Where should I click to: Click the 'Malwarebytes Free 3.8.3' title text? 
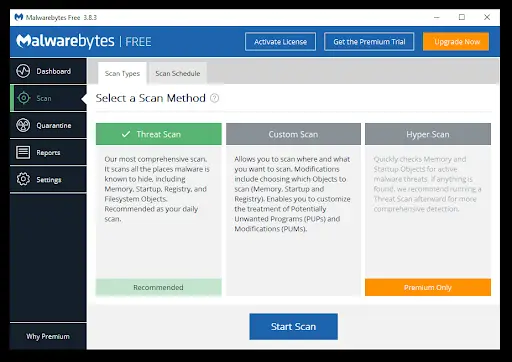coord(61,17)
